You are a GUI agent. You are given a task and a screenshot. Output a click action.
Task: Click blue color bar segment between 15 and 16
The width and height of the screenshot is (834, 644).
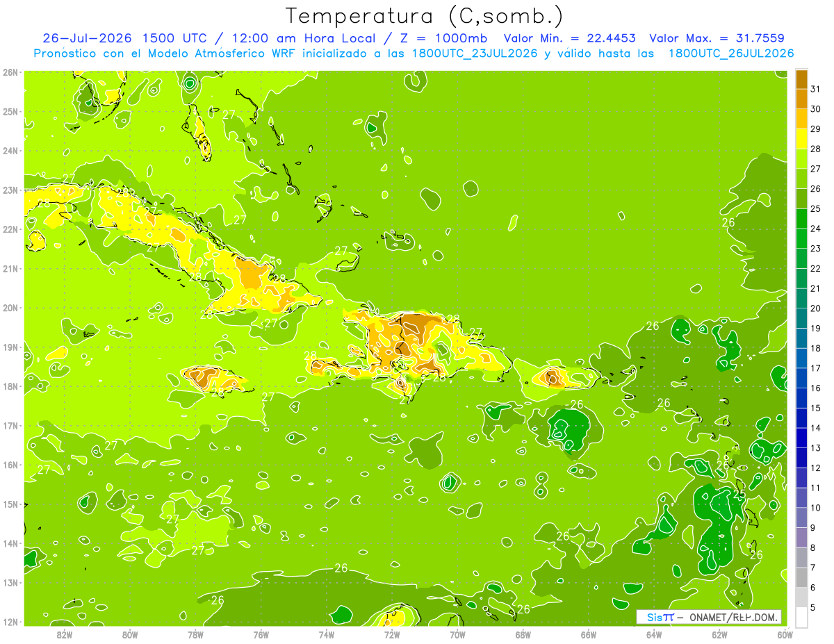pyautogui.click(x=801, y=398)
